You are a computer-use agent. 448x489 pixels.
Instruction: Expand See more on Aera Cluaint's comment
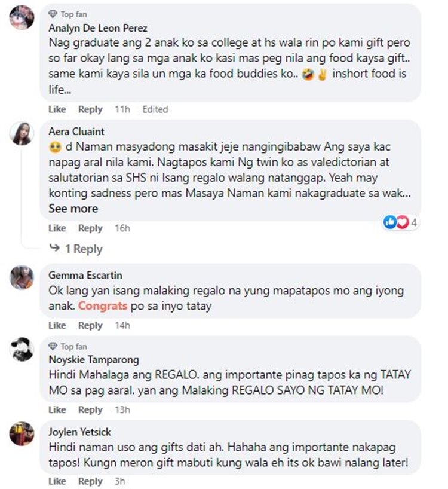click(73, 209)
